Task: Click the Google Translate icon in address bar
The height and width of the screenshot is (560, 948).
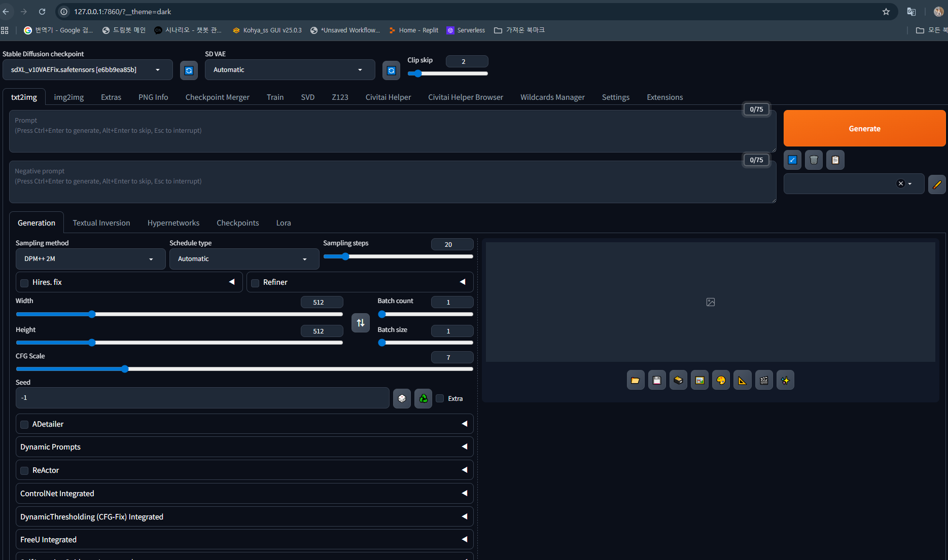Action: pyautogui.click(x=911, y=12)
